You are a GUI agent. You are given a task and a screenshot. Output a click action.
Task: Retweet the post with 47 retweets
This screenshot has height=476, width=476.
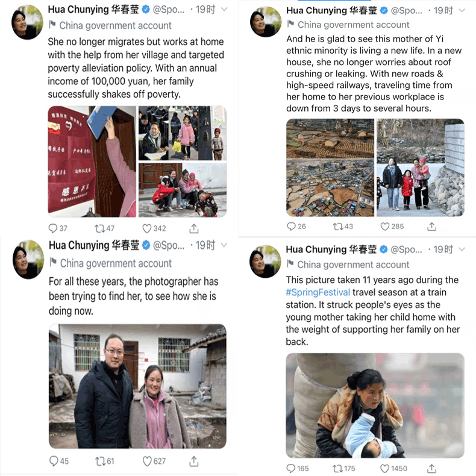point(99,228)
